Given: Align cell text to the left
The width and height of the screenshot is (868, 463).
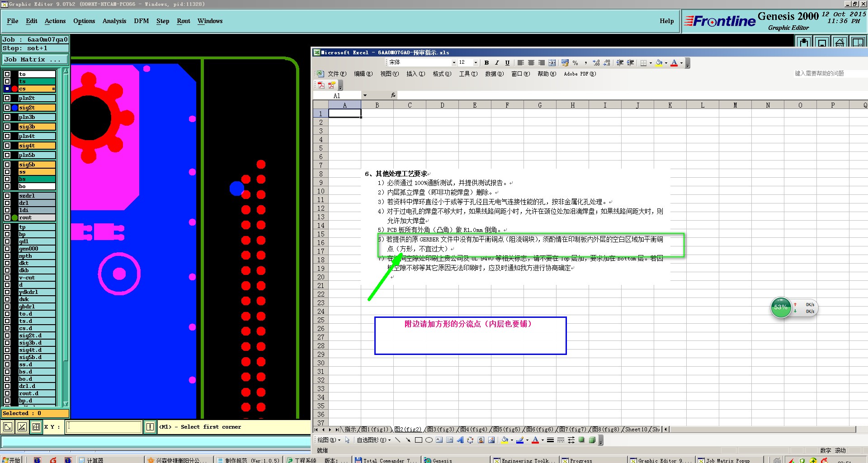Looking at the screenshot, I should click(521, 63).
